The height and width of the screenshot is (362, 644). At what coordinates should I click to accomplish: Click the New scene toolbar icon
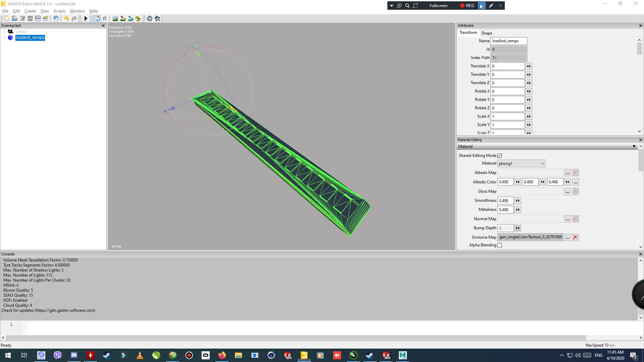[x=7, y=19]
